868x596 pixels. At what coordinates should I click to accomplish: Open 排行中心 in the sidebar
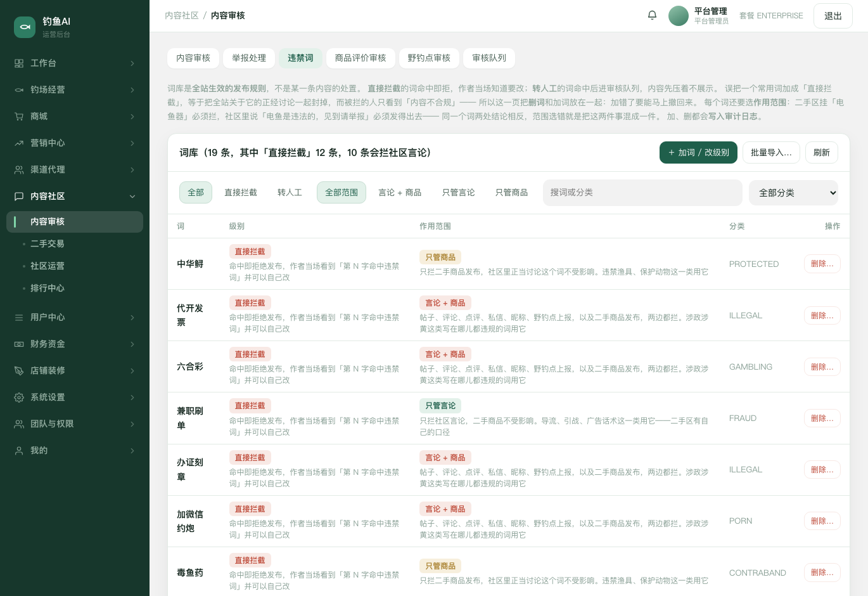point(75,288)
